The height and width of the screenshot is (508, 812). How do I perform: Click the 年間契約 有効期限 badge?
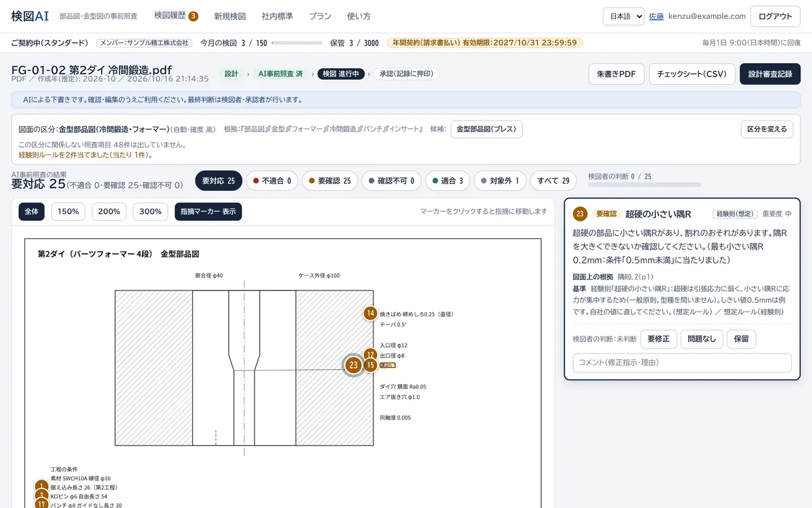(x=484, y=43)
